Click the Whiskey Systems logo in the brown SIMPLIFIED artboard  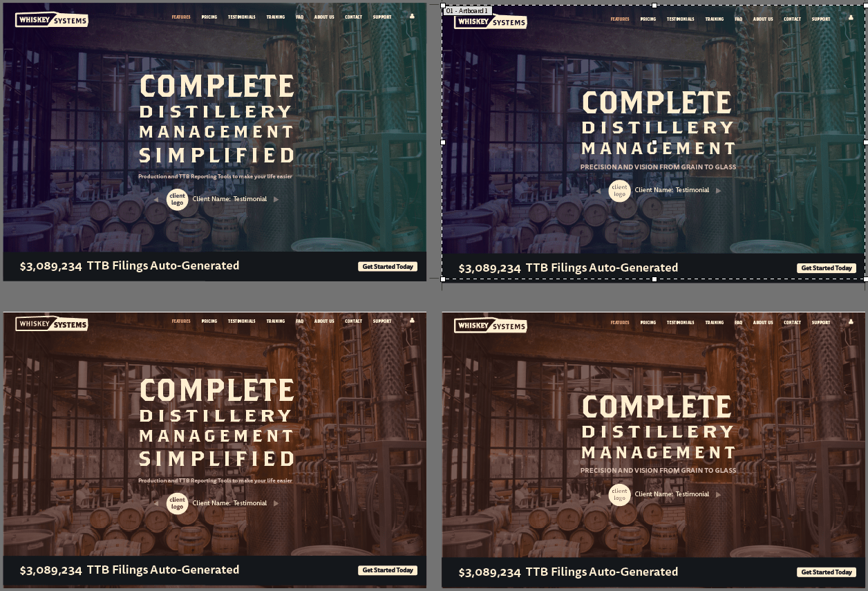[52, 324]
